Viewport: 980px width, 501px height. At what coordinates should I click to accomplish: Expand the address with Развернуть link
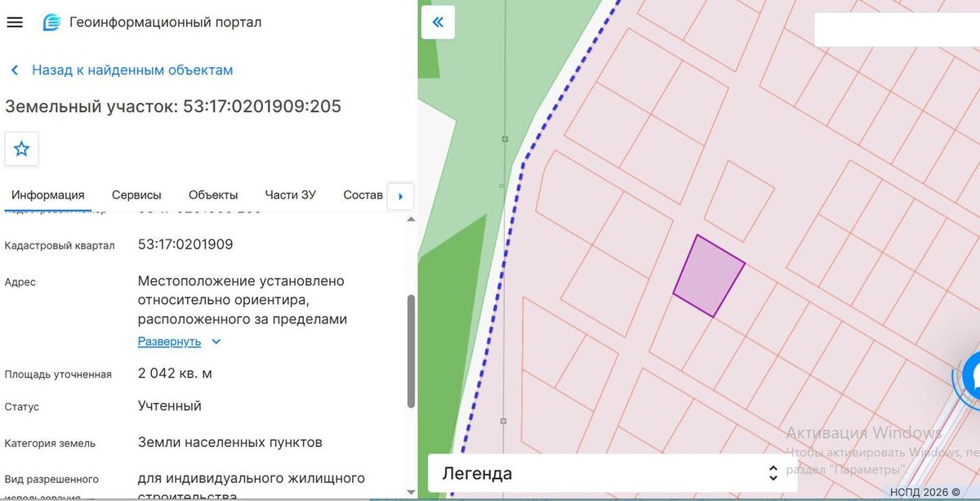[180, 341]
